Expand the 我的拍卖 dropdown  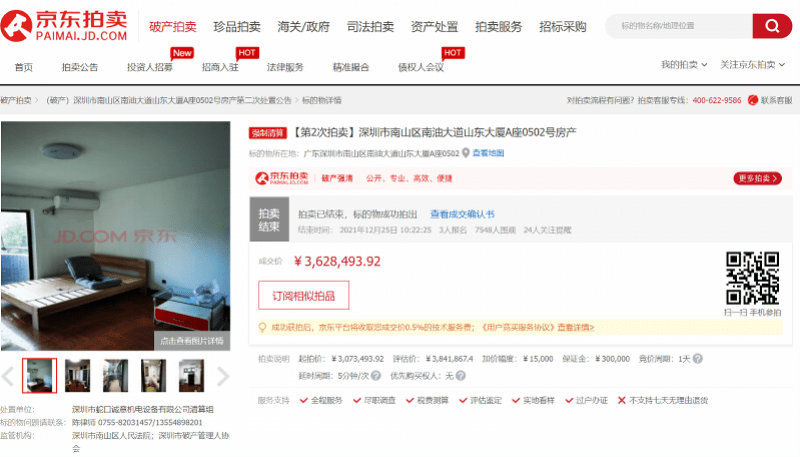(x=684, y=65)
